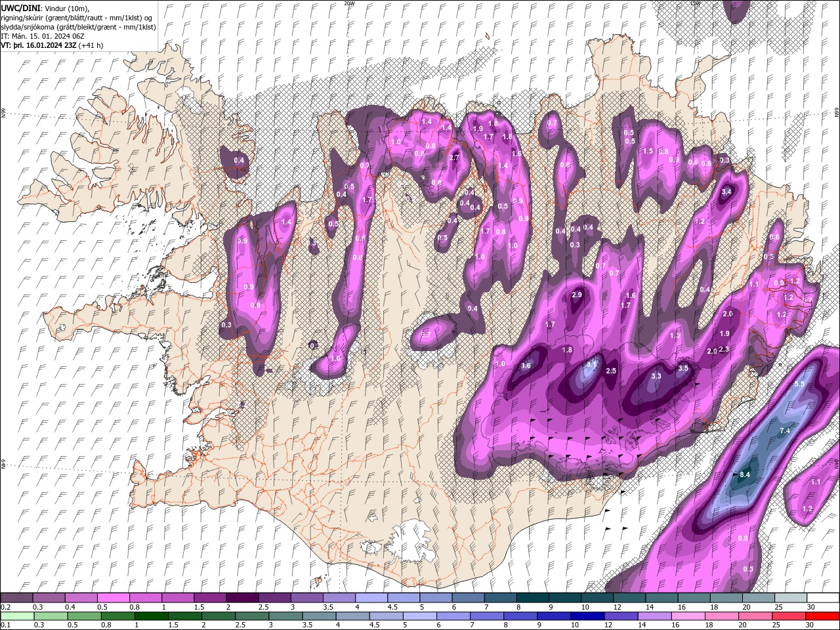Pick the bright pink 0.5–0.8 snow scale swatch
Image resolution: width=840 pixels, height=630 pixels.
(113, 598)
